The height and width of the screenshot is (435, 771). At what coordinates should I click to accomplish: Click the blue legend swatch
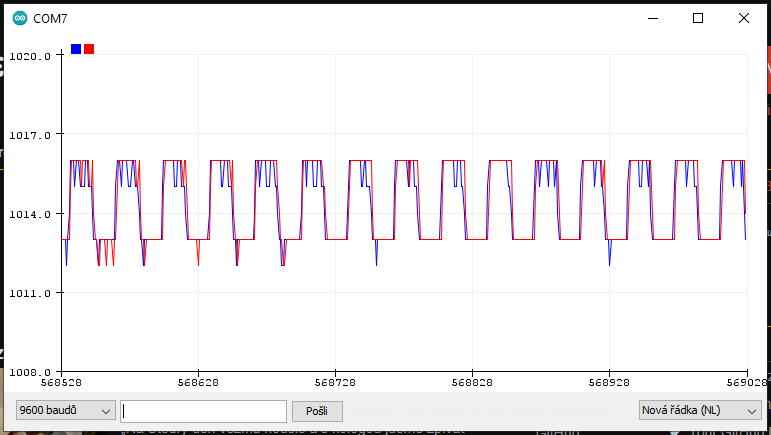coord(76,49)
